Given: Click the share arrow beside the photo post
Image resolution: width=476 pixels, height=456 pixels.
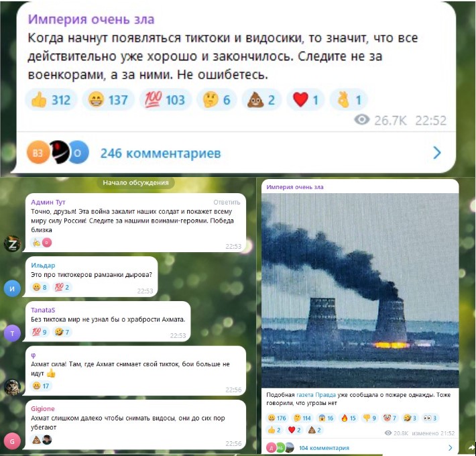Looking at the screenshot, I should coord(471,447).
